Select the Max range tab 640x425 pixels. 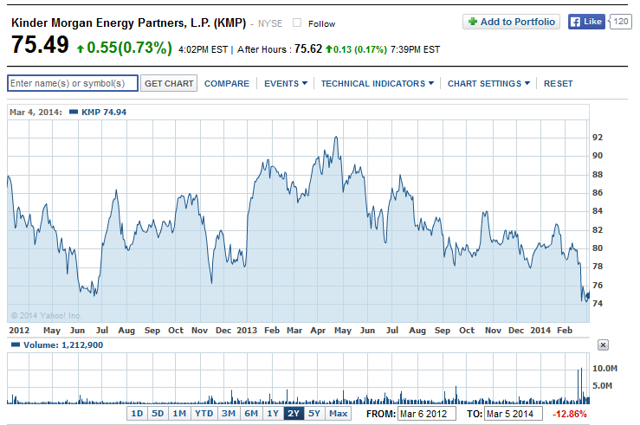[338, 414]
